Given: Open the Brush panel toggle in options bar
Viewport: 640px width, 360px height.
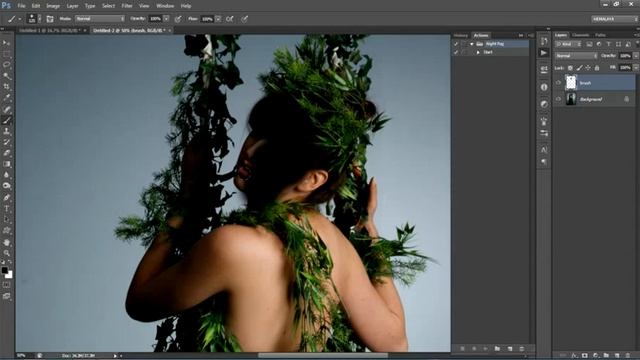Looking at the screenshot, I should pos(50,19).
